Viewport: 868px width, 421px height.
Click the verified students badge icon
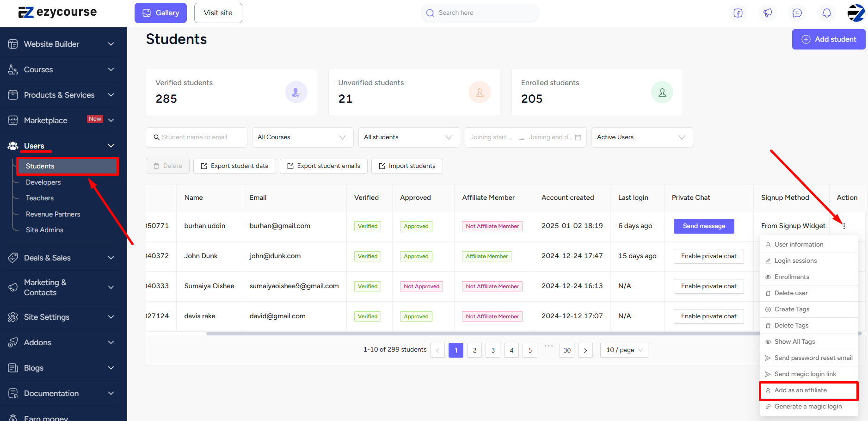[296, 92]
